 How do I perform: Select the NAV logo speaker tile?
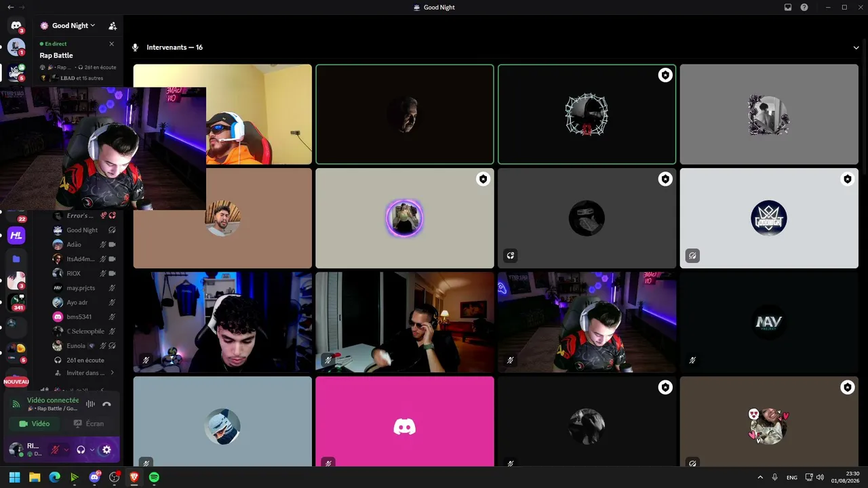769,323
